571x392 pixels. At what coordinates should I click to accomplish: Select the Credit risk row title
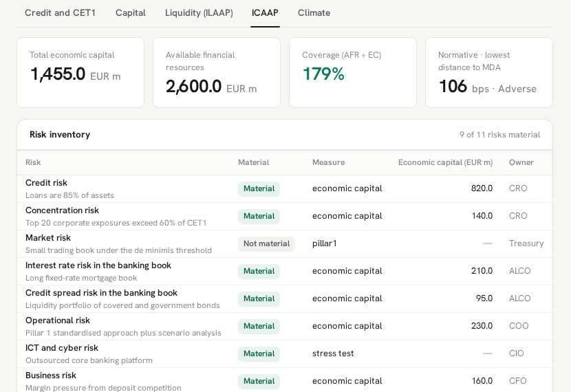click(46, 183)
